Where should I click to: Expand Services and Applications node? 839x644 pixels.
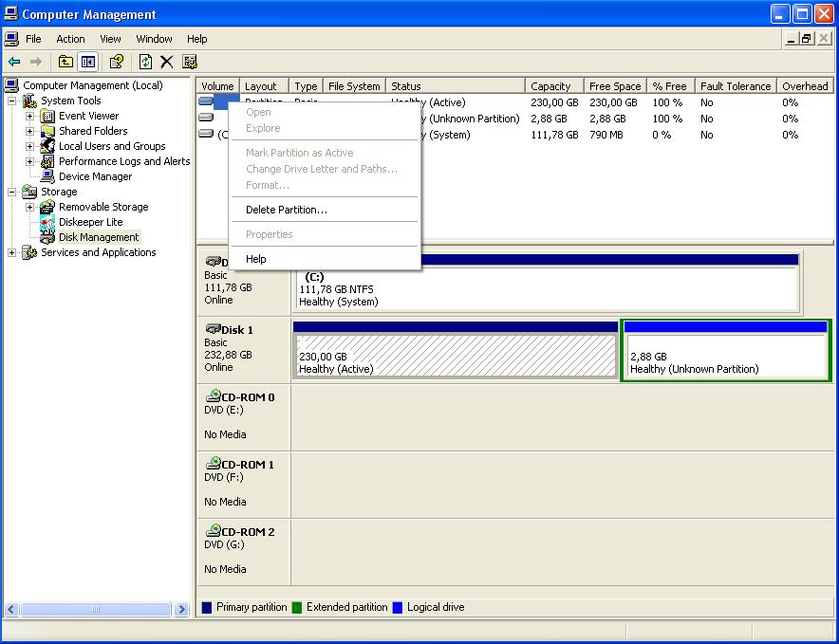pyautogui.click(x=11, y=252)
